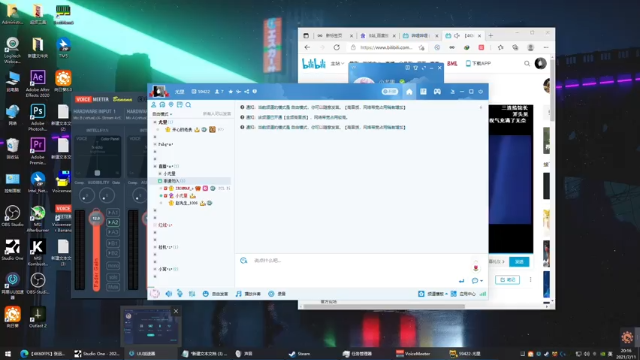
Task: Click the YY channel avatar picture
Action: [159, 91]
